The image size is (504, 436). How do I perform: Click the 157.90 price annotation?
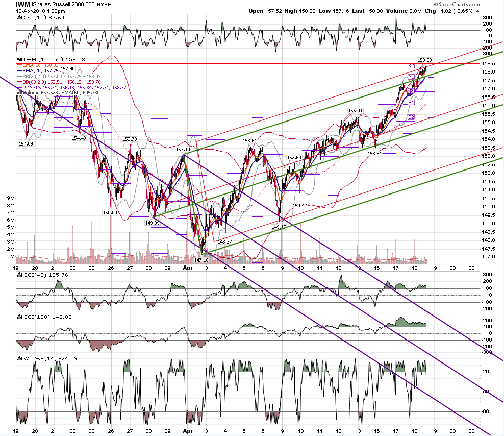tap(68, 69)
